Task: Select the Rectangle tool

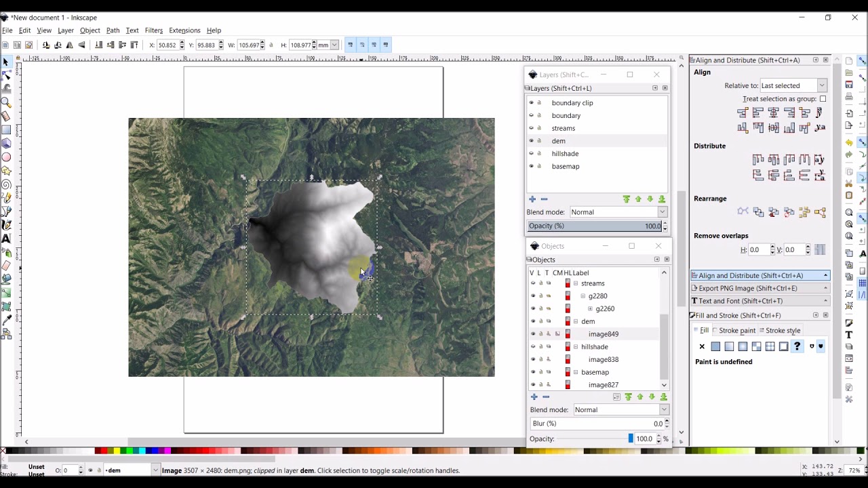Action: click(x=6, y=129)
